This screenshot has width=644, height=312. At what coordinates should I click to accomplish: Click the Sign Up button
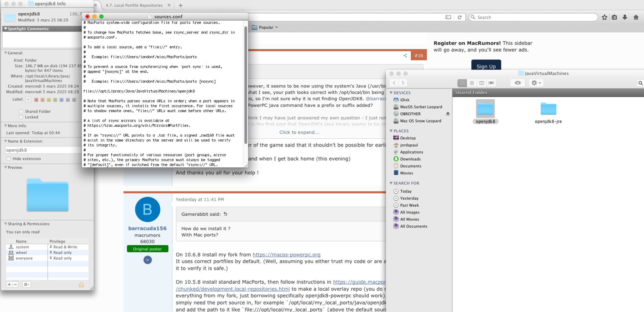point(486,65)
